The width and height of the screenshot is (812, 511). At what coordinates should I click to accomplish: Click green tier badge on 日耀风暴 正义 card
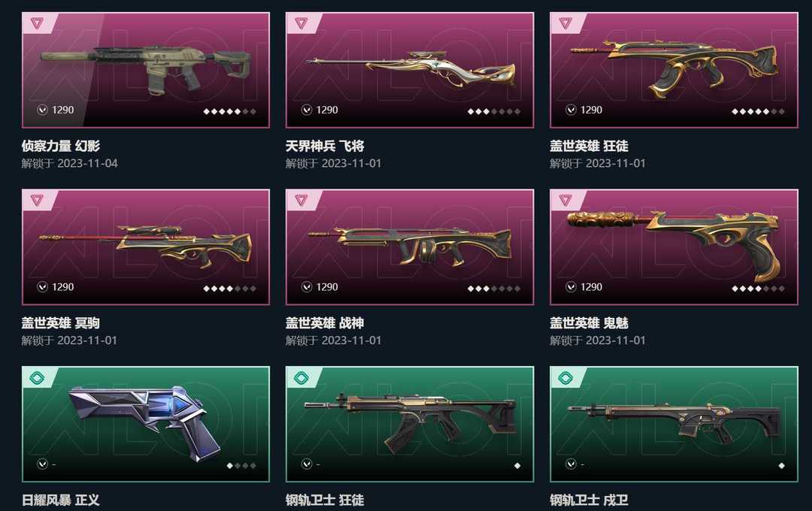(x=37, y=378)
